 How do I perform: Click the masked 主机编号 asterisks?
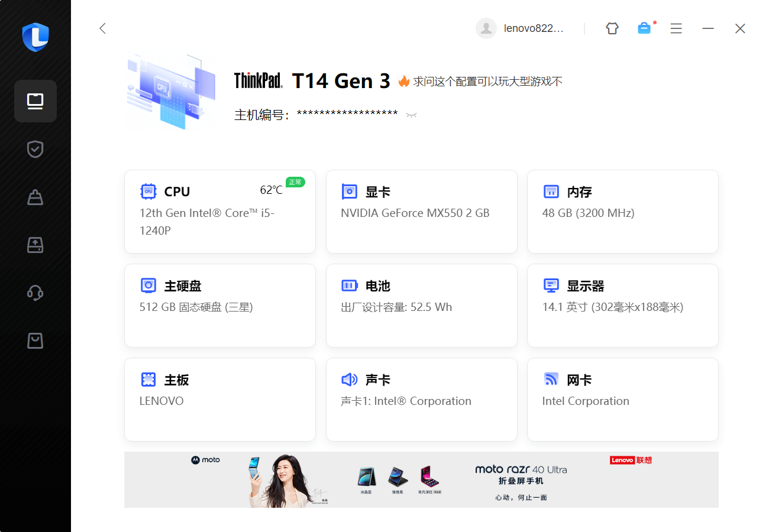347,114
